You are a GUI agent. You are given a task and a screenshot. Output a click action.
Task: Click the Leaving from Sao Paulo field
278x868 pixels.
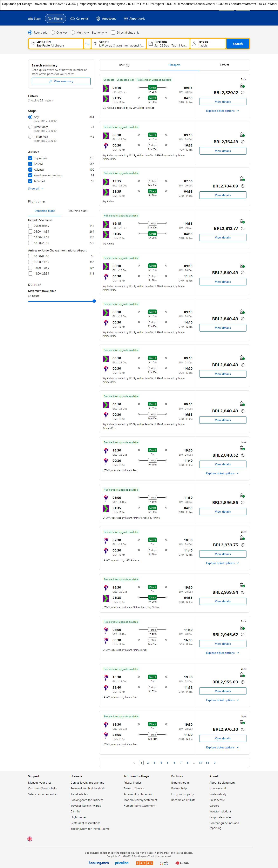tap(56, 44)
